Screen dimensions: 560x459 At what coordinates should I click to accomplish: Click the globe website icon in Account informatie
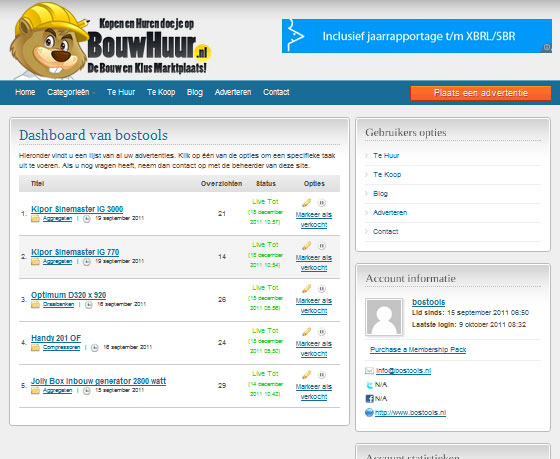pyautogui.click(x=369, y=413)
